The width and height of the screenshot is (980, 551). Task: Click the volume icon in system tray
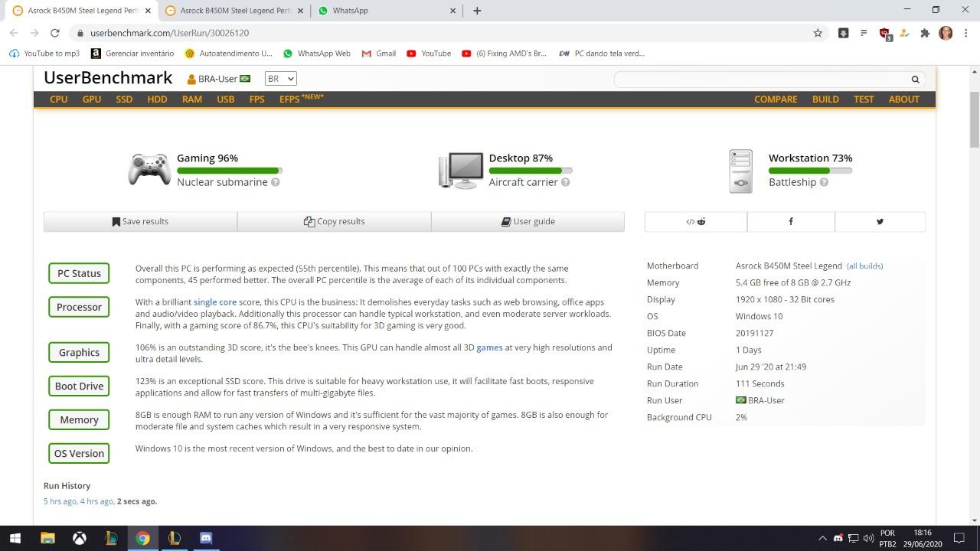coord(868,538)
